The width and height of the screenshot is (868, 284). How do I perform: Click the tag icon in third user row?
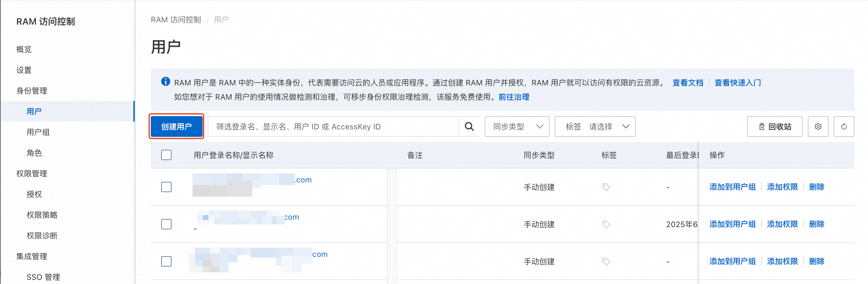pos(606,261)
